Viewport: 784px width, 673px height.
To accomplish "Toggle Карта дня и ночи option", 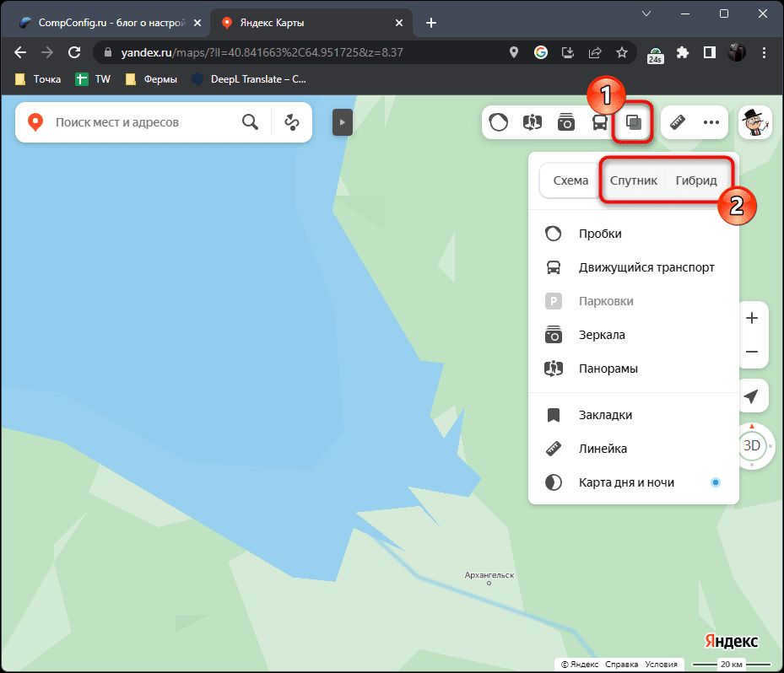I will point(634,482).
